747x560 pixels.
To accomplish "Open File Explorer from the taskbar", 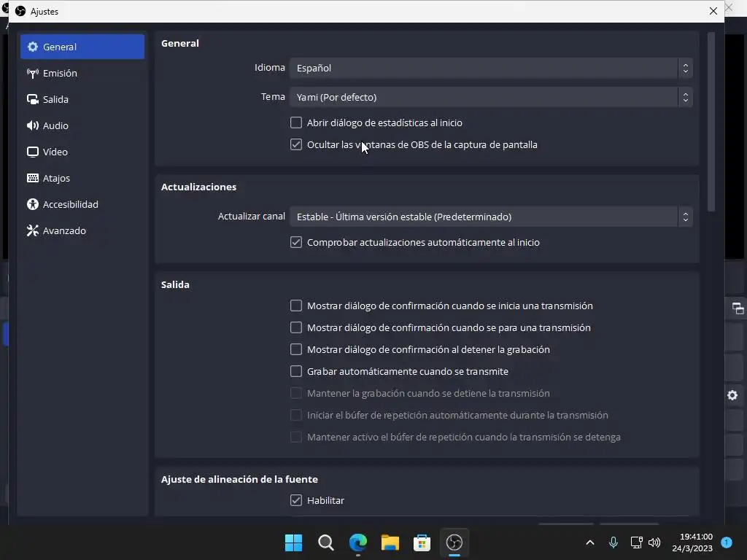I will pyautogui.click(x=390, y=542).
